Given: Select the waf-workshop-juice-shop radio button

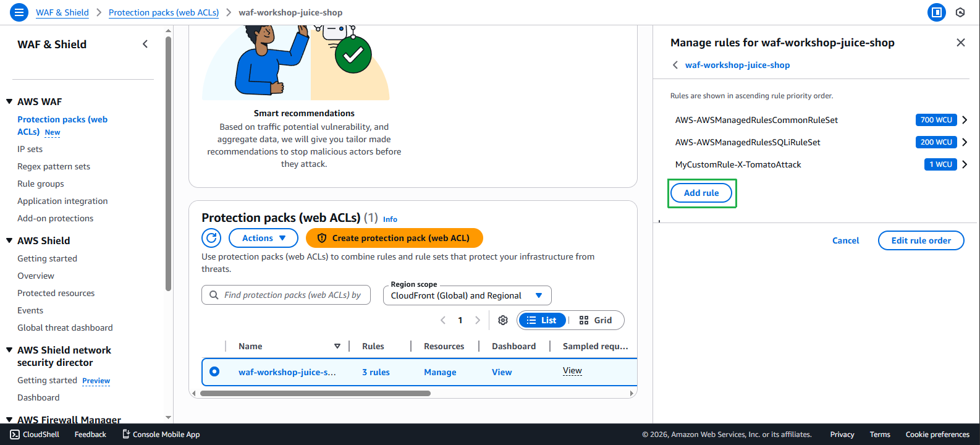Looking at the screenshot, I should click(214, 371).
